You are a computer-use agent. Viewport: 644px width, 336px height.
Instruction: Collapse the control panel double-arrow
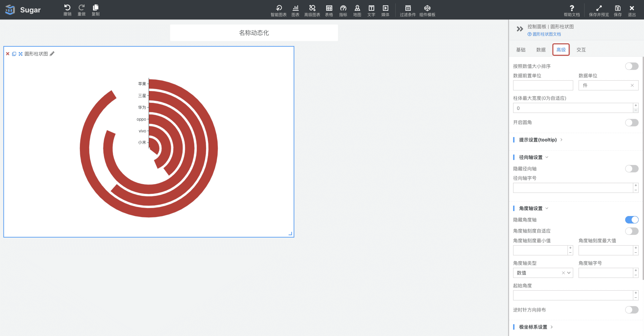coord(520,29)
